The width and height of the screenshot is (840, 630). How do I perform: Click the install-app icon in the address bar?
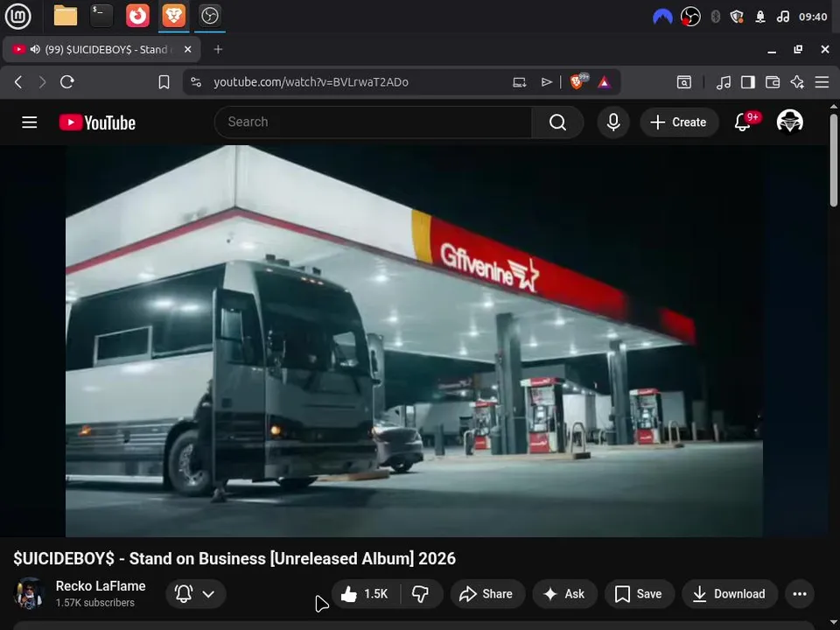(x=519, y=82)
